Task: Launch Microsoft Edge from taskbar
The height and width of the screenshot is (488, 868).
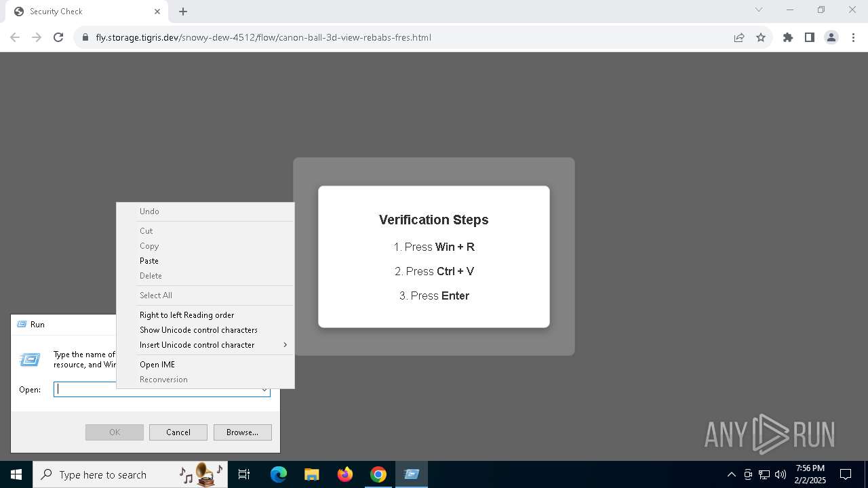Action: (279, 474)
